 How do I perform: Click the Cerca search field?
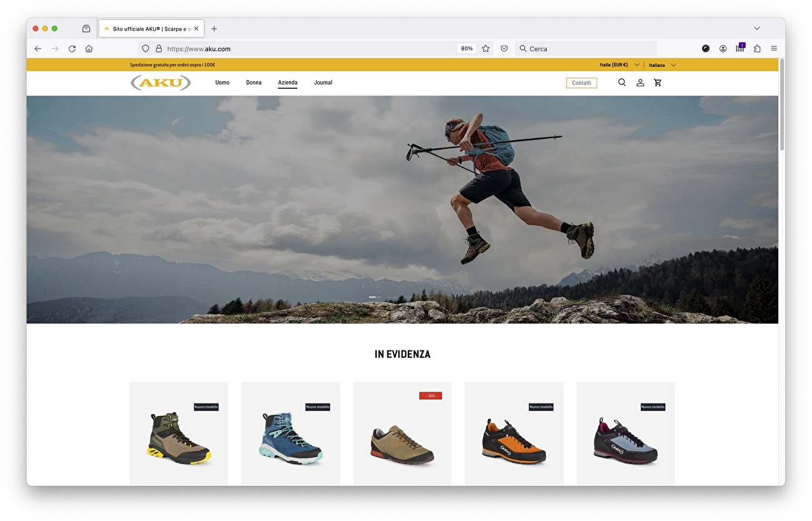point(586,49)
